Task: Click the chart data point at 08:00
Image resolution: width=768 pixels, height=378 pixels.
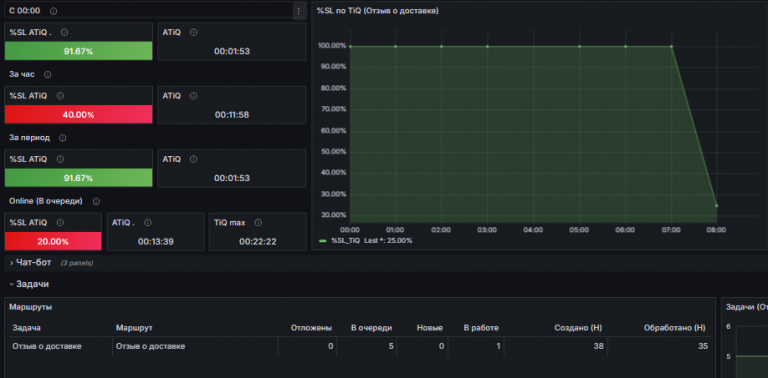Action: click(717, 206)
